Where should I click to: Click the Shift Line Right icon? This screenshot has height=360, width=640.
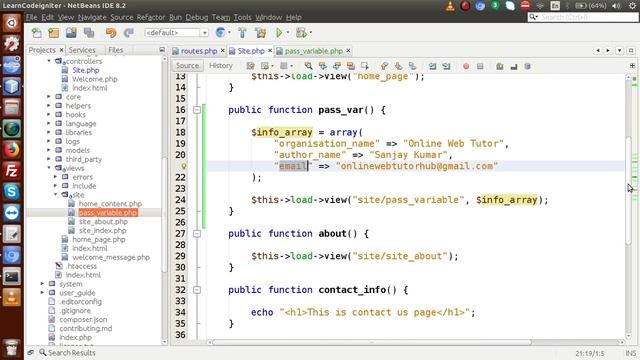[x=446, y=66]
